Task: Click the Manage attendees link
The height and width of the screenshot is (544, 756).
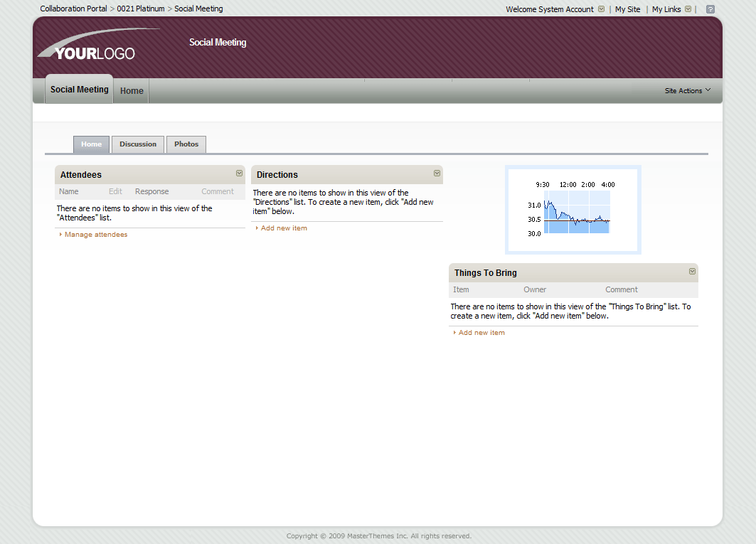Action: point(96,235)
